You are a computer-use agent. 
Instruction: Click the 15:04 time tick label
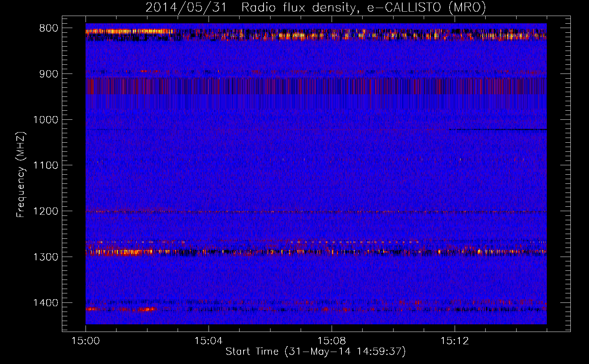pos(209,341)
